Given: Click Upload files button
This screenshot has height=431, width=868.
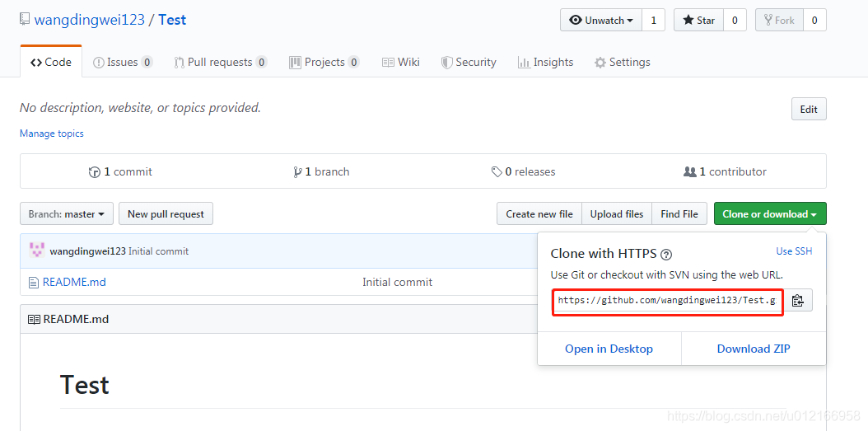Looking at the screenshot, I should (x=617, y=213).
